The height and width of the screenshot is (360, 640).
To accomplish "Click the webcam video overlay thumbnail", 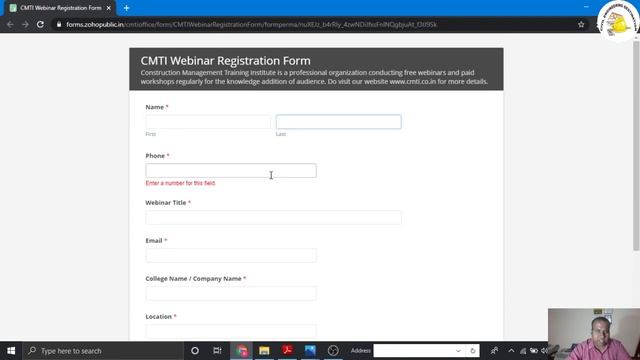I will coord(594,334).
